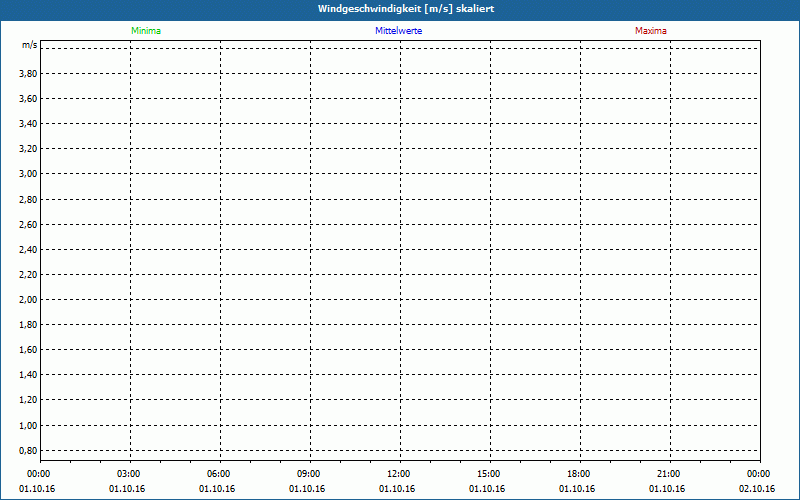Image resolution: width=800 pixels, height=500 pixels.
Task: Click the Windgeschwindigkeit chart title bar
Action: 400,9
